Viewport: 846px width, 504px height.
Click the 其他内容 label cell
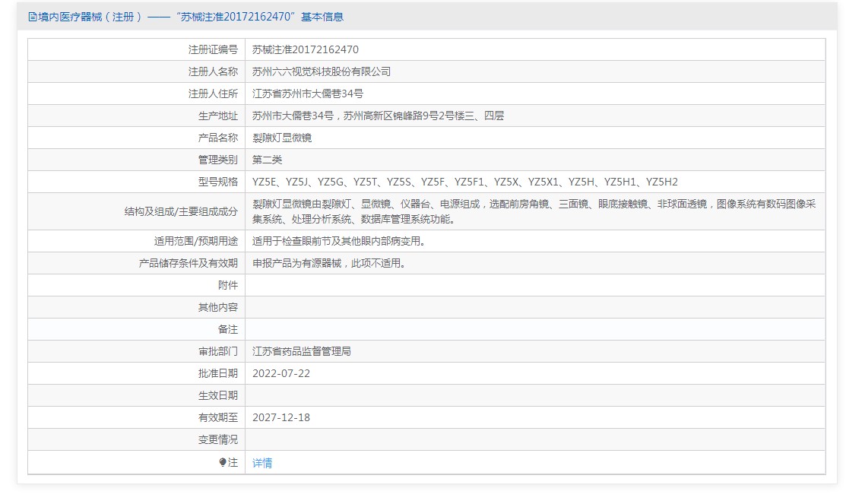coord(137,308)
